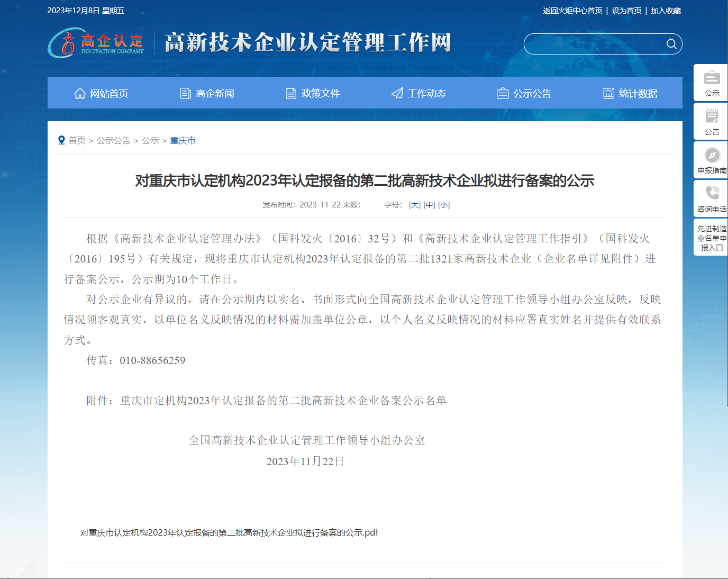Click the site title 高新技术企业认定管理工作网
728x579 pixels.
click(308, 43)
